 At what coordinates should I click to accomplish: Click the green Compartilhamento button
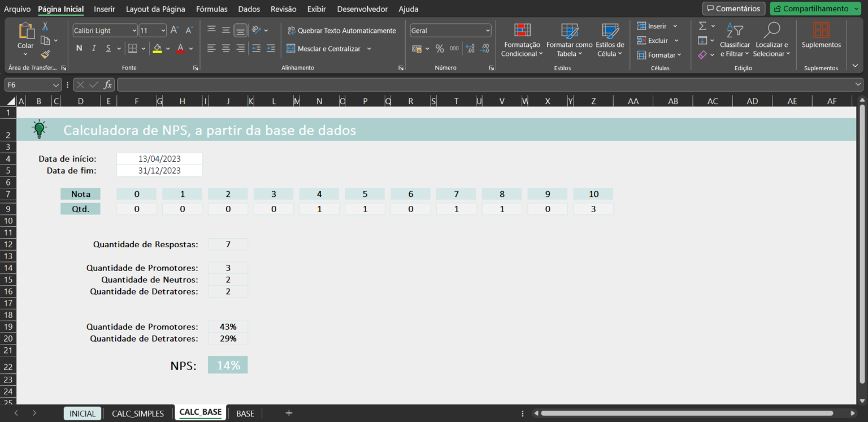tap(814, 8)
